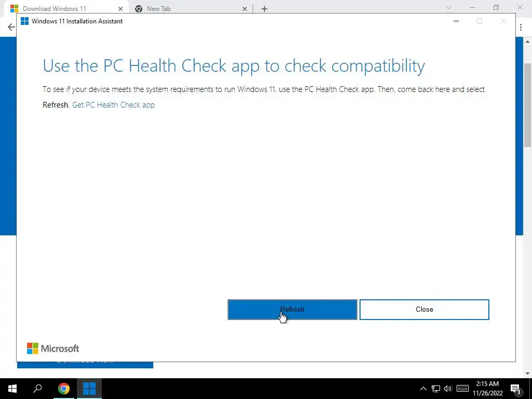Open the volume tray icon
This screenshot has height=399, width=532.
448,389
